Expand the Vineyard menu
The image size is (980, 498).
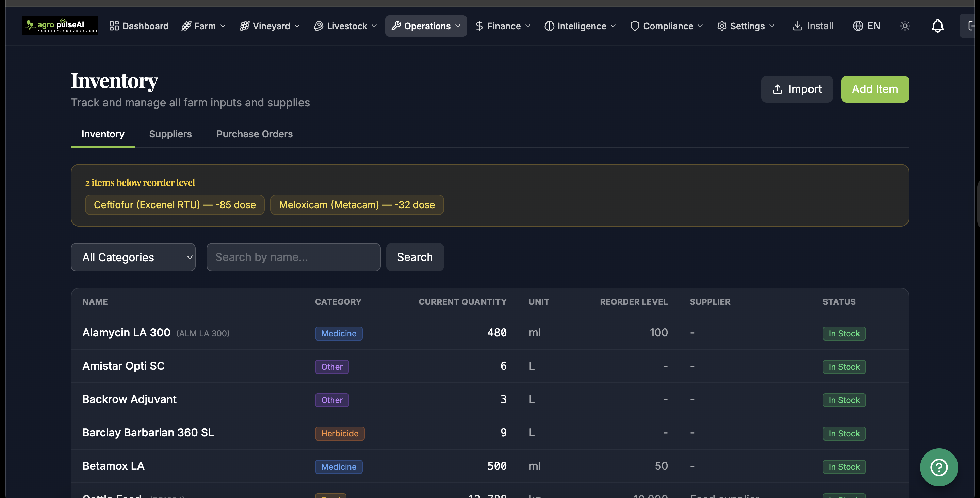270,26
